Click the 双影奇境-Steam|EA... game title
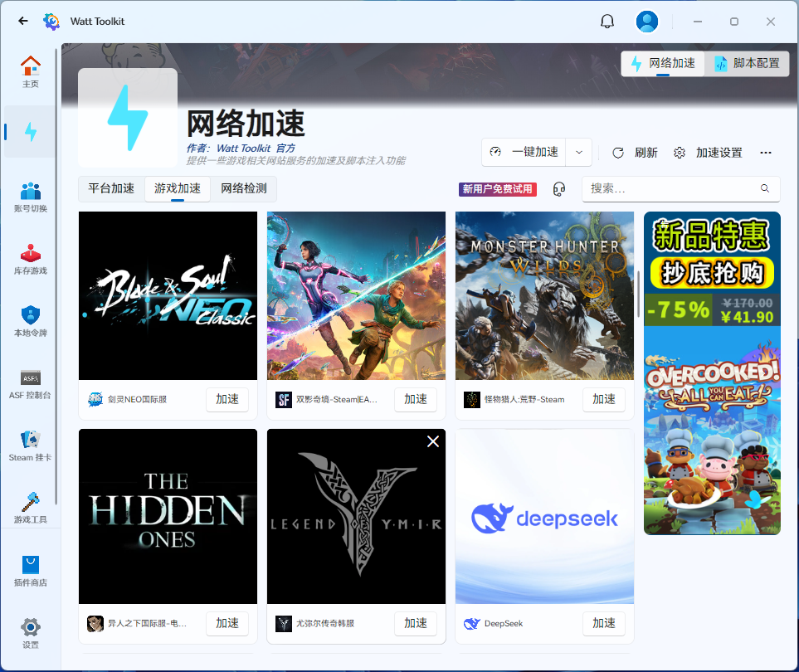 click(x=337, y=399)
